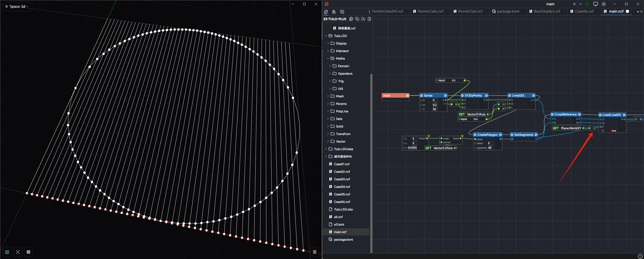
Task: Collapse the Maths folder
Action: 340,58
